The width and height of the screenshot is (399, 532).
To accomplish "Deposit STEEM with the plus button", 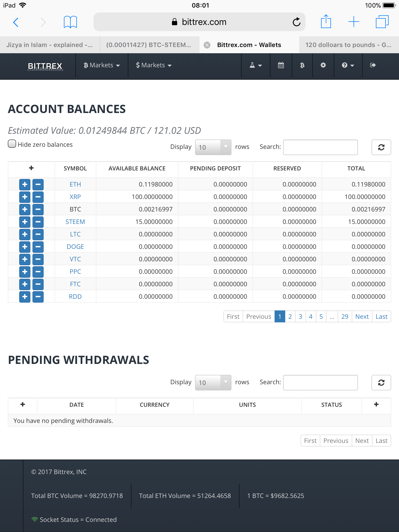I will (25, 222).
